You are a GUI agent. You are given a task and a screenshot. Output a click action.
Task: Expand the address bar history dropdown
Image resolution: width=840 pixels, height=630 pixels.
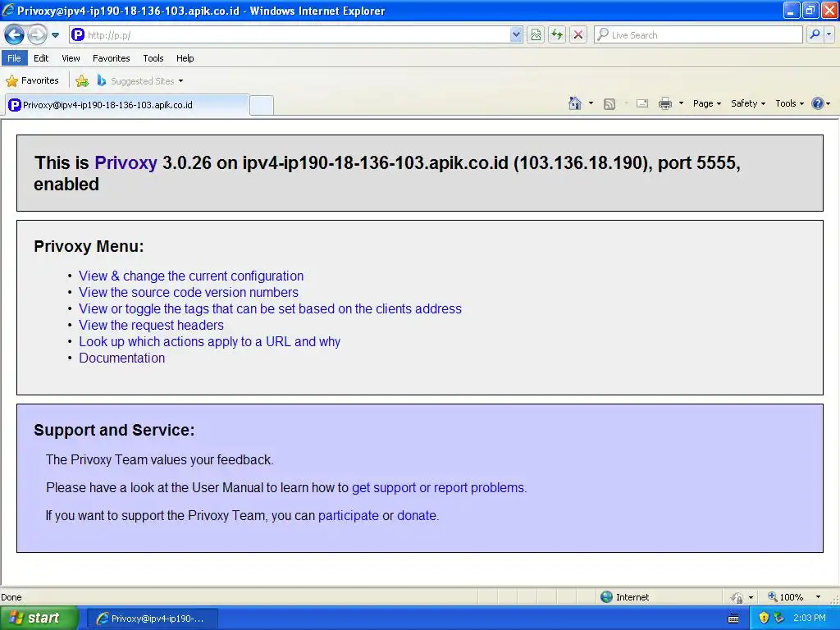click(x=516, y=34)
